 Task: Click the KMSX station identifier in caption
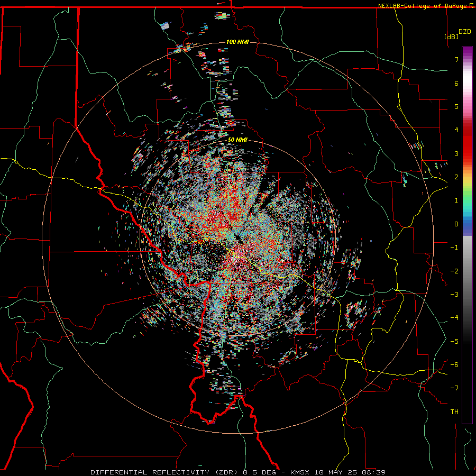point(300,472)
